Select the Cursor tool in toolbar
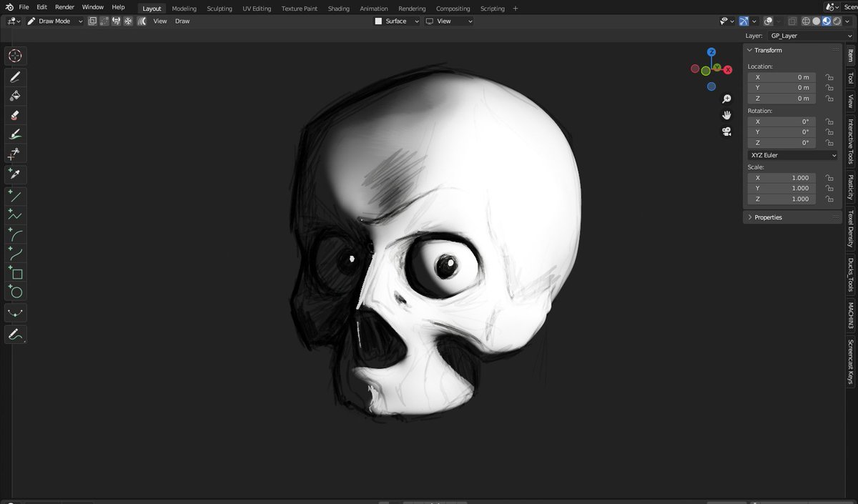 pyautogui.click(x=16, y=56)
